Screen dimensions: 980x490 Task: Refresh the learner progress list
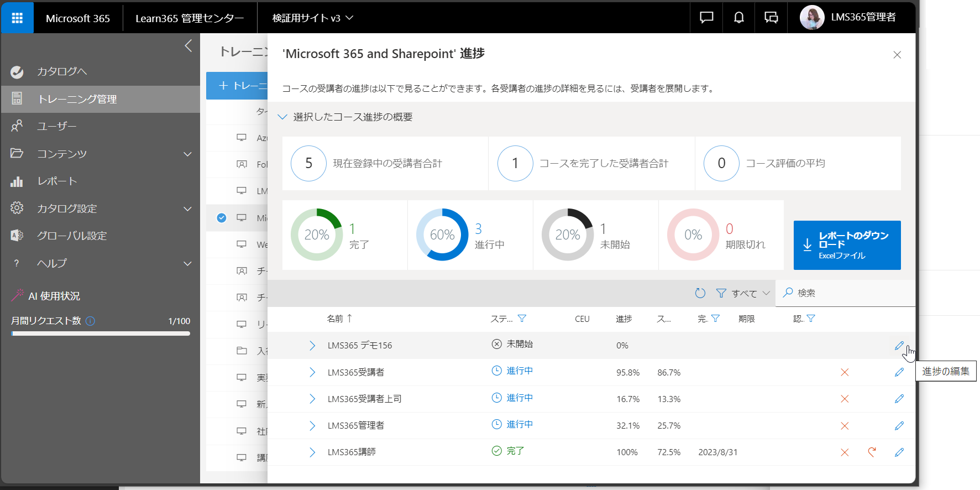point(700,293)
